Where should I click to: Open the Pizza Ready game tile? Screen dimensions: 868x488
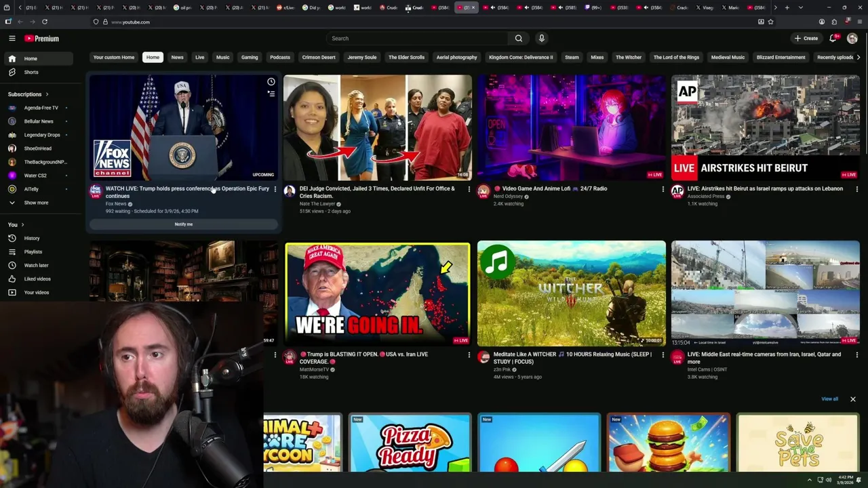click(410, 443)
